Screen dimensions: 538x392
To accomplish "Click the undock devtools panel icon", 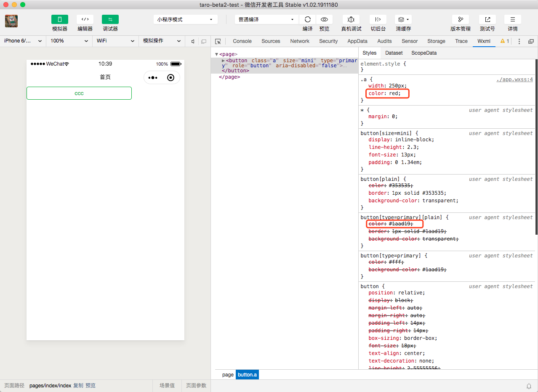I will tap(531, 41).
